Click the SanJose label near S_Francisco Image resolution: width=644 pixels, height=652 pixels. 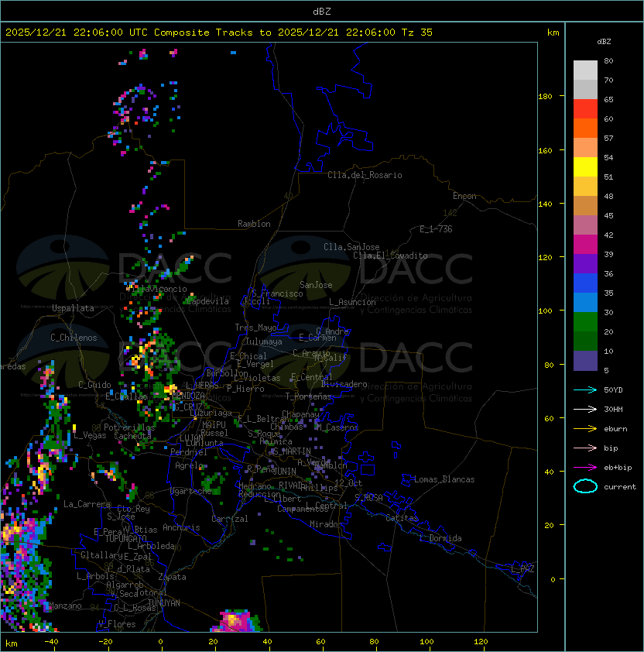[x=316, y=285]
